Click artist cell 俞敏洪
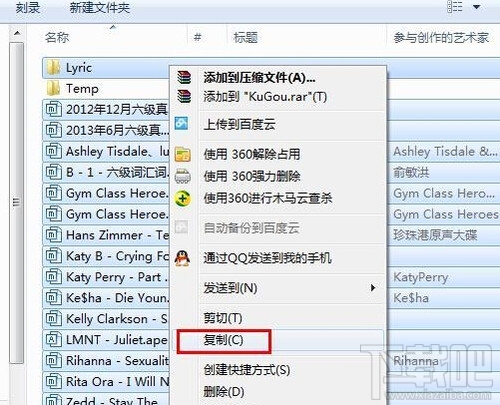Screen dimensions: 500x405 (411, 173)
